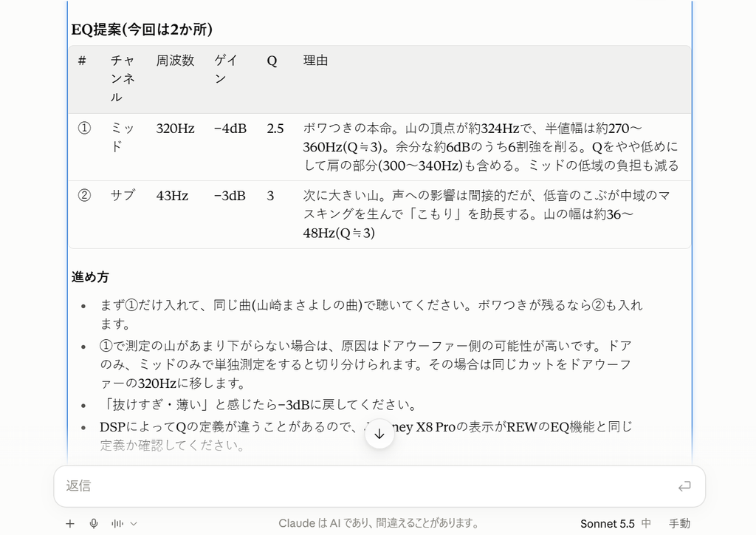756x535 pixels.
Task: Select the −4dB gain cell
Action: click(230, 129)
